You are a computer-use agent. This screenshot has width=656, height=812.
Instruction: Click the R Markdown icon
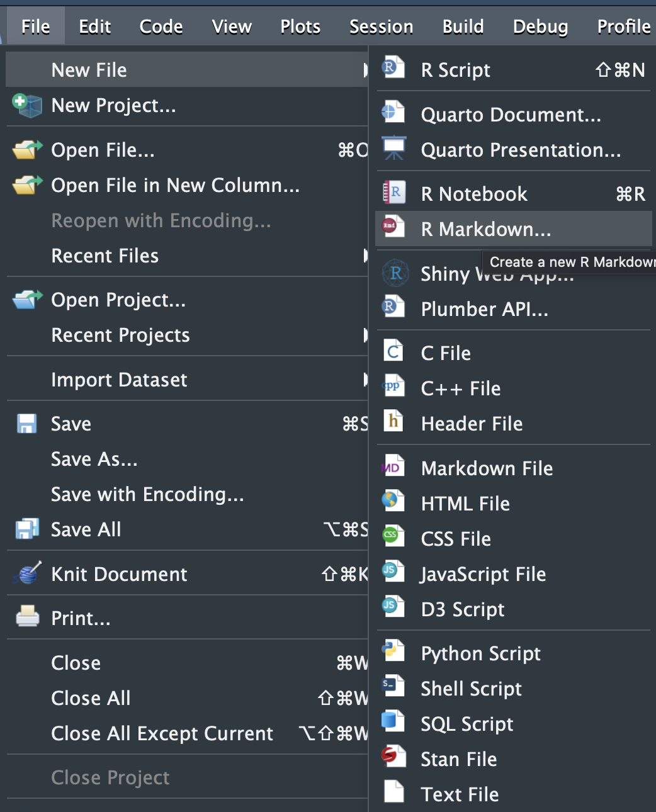(x=393, y=227)
